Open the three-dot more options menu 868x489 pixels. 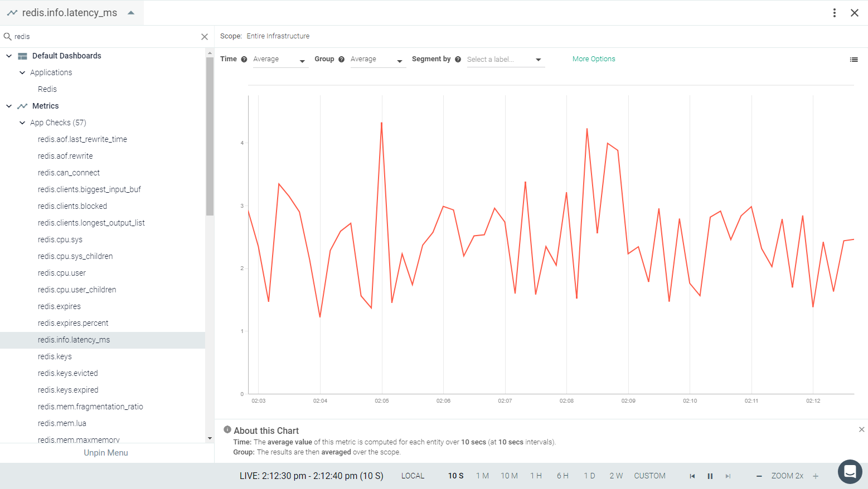pos(835,13)
